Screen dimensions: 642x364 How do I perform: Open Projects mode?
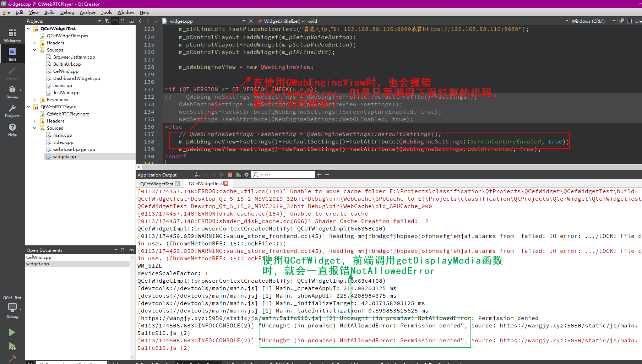(12, 111)
